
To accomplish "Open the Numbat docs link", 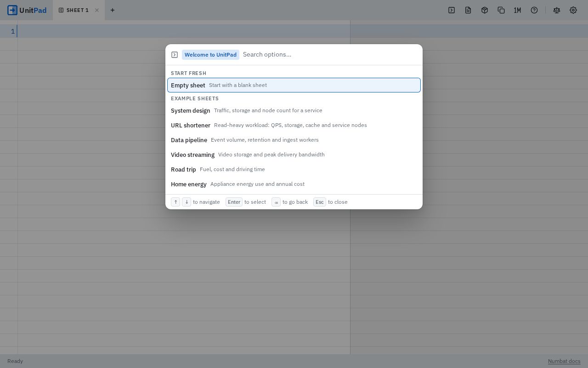I will coord(564,361).
